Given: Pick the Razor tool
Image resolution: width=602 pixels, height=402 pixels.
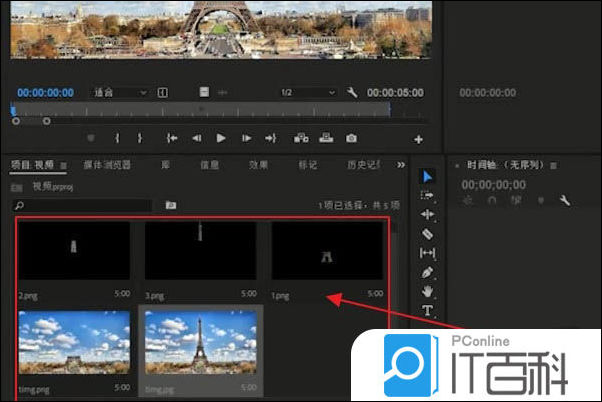Looking at the screenshot, I should tap(427, 233).
